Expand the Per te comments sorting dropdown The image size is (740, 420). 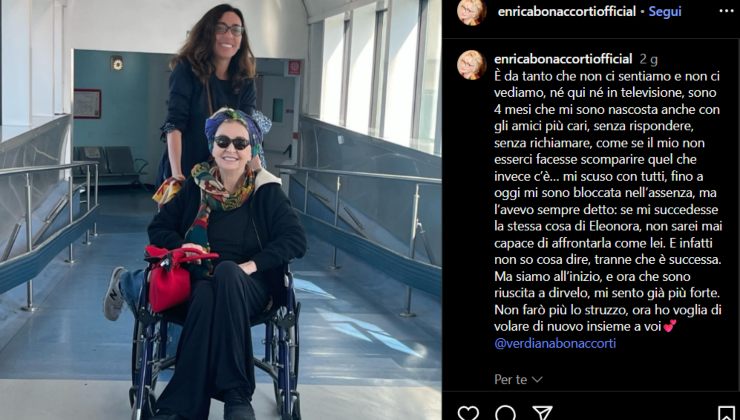click(518, 379)
